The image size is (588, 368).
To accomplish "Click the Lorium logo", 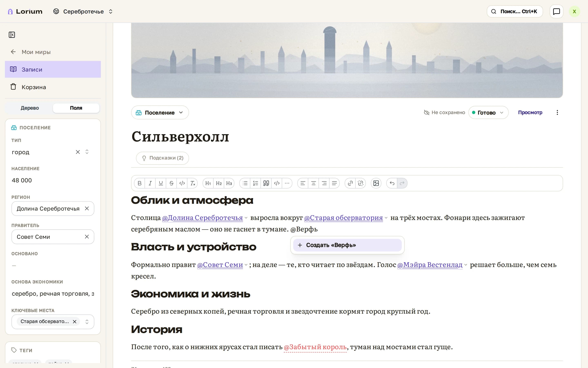I will point(25,11).
